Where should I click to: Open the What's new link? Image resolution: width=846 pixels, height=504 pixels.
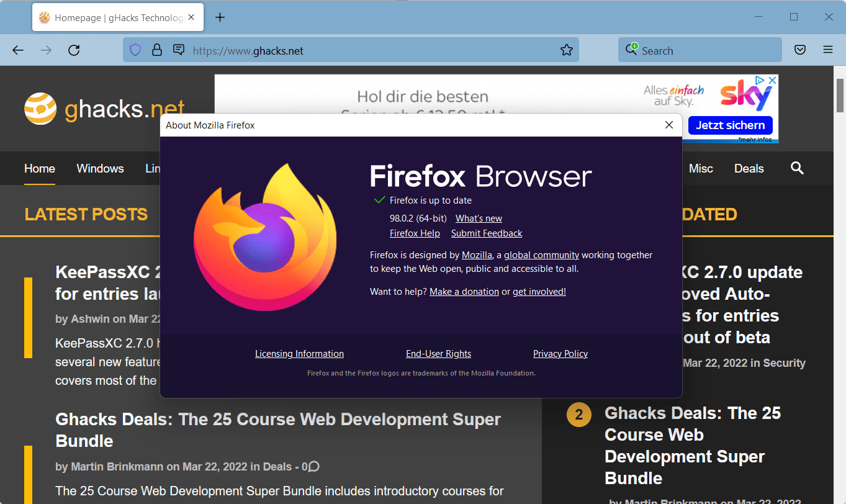pos(479,218)
